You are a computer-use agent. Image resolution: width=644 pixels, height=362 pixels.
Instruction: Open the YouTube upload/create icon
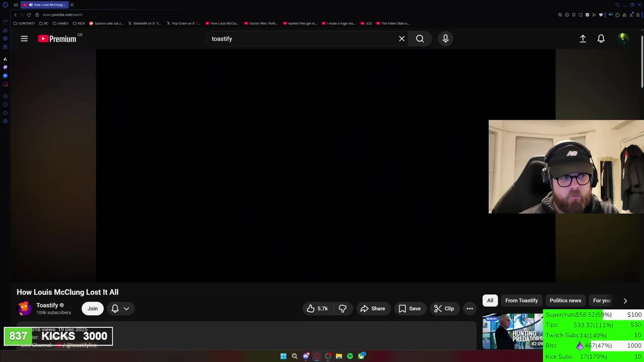(x=583, y=39)
